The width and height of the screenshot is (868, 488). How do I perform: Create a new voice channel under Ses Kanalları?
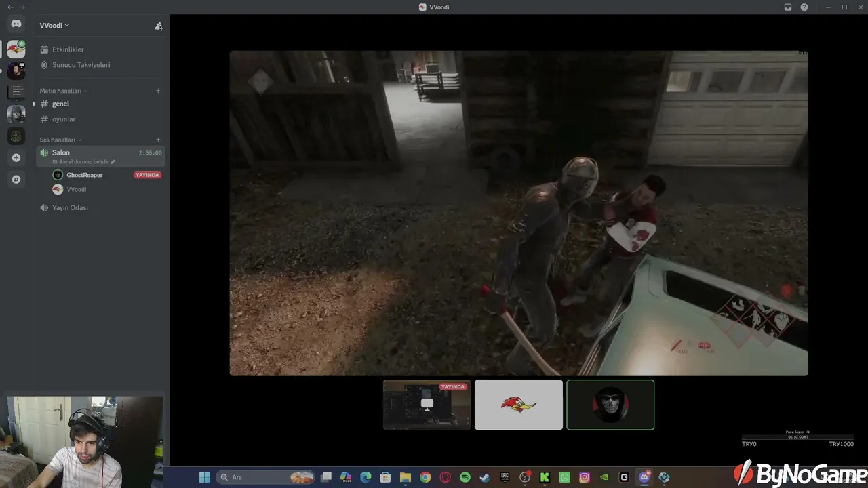click(x=158, y=140)
